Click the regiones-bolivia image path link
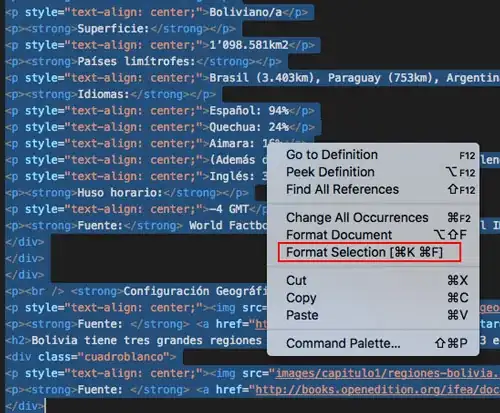This screenshot has width=500, height=413. [x=387, y=373]
